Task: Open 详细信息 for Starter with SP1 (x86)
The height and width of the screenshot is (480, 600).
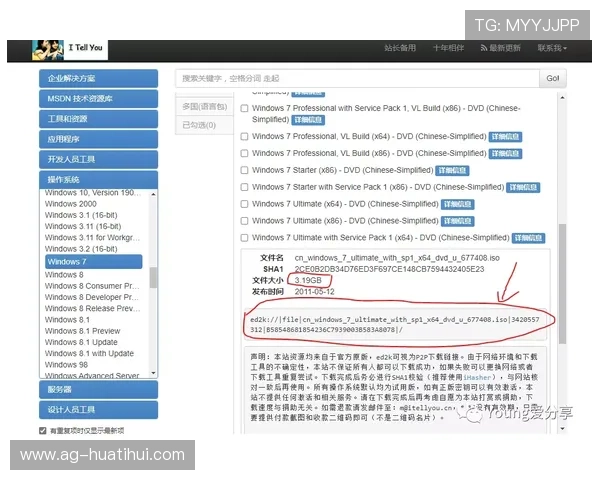Action: [523, 188]
